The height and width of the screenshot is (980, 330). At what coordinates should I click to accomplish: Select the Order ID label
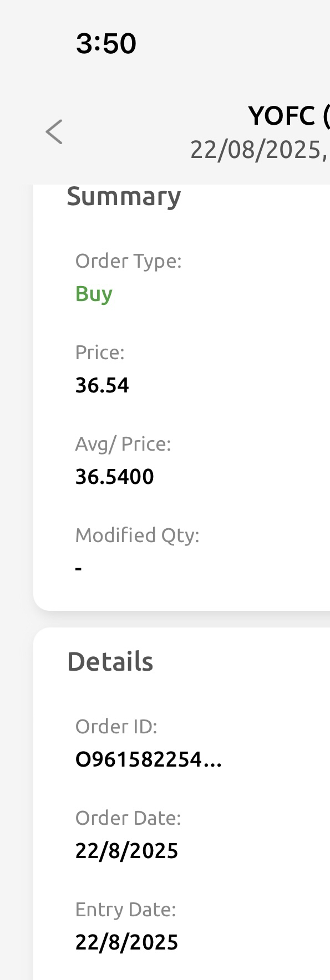point(116,727)
